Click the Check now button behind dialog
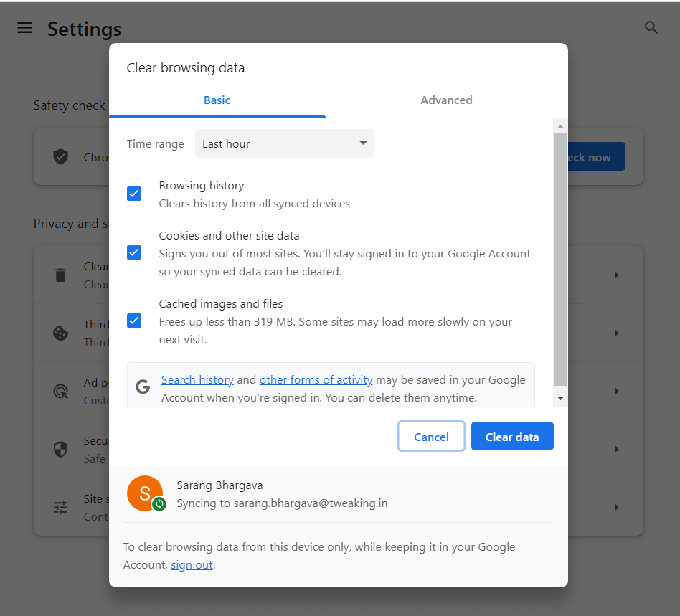Screen dimensions: 680x616 [596, 156]
